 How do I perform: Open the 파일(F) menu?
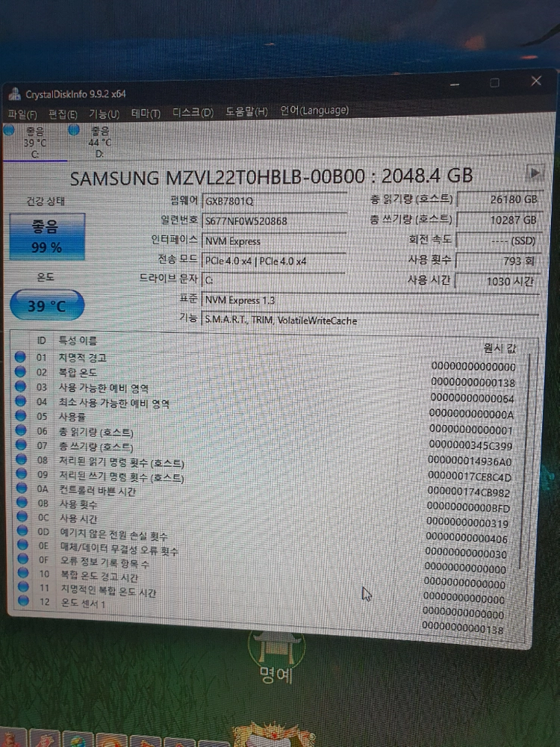[x=22, y=114]
